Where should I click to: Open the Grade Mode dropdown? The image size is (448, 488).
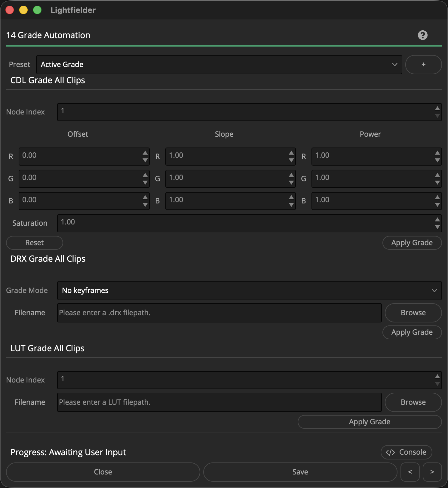click(x=249, y=291)
